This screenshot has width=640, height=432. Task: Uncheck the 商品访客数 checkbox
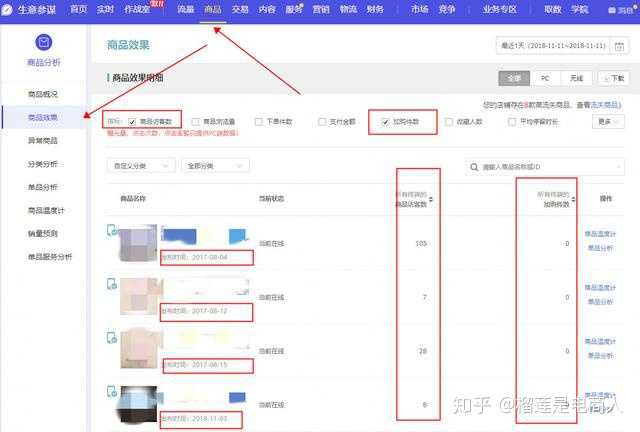(x=132, y=122)
